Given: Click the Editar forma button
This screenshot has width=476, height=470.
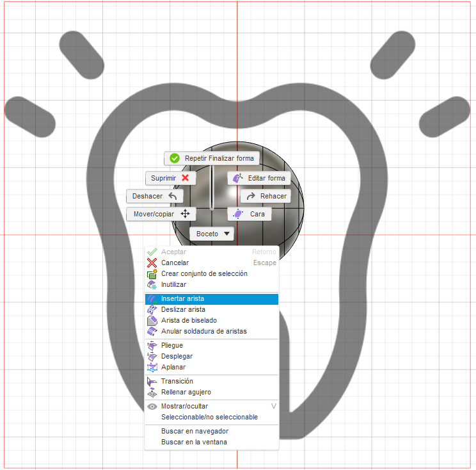Looking at the screenshot, I should tap(259, 178).
